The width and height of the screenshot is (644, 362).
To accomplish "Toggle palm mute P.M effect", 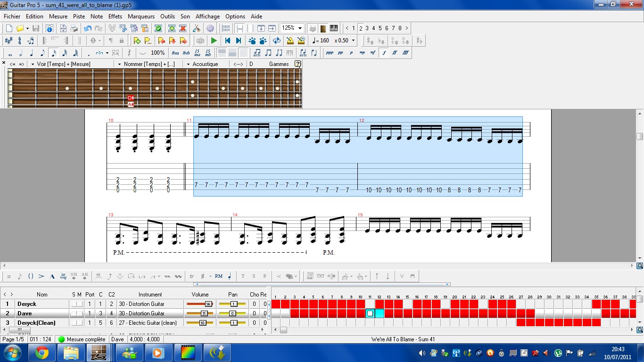I will 219,276.
